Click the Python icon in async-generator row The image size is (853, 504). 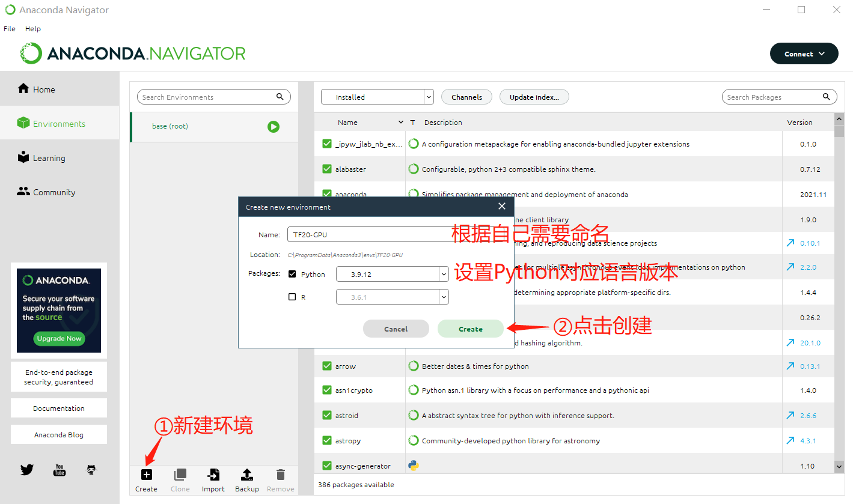coord(414,466)
